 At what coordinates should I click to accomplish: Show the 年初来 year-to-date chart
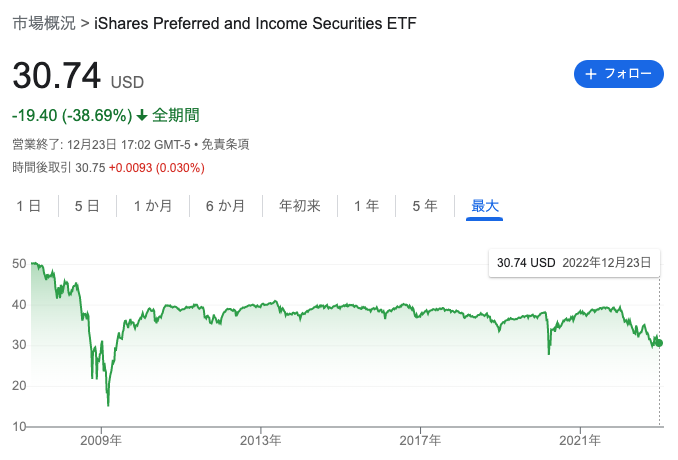(299, 206)
